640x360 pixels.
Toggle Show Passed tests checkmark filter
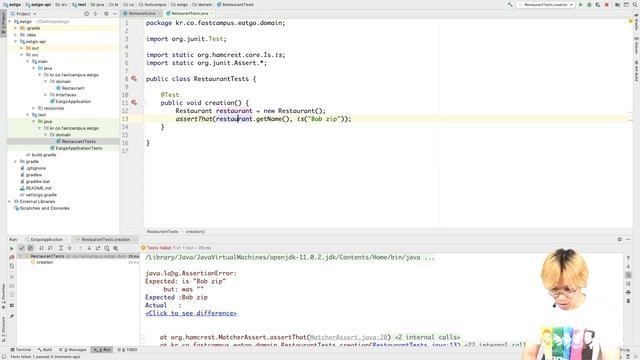22,248
